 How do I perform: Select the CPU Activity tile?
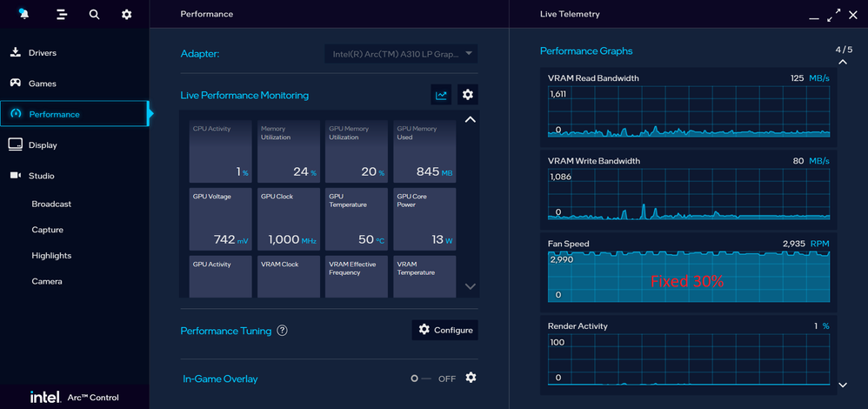click(x=220, y=151)
